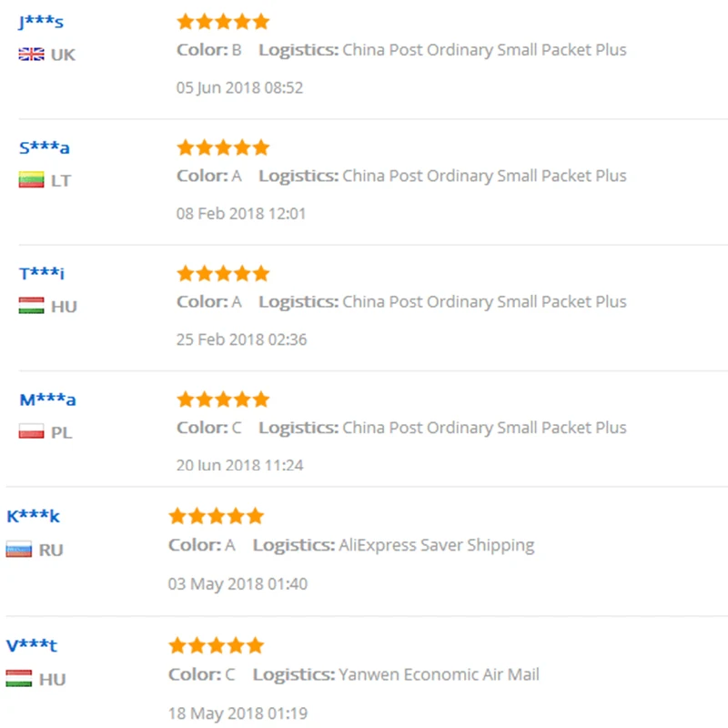This screenshot has height=728, width=728.
Task: Click the 05 Jun 2018 08:52 timestamp
Action: point(239,88)
